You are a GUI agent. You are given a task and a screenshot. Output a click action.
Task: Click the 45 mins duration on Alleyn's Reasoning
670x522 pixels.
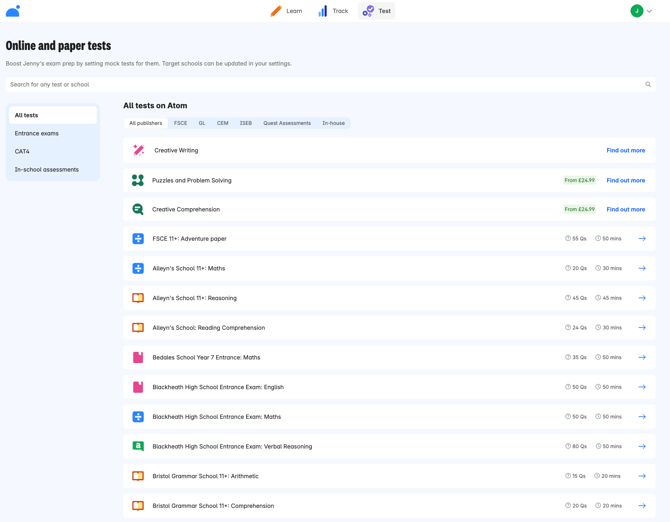point(608,298)
